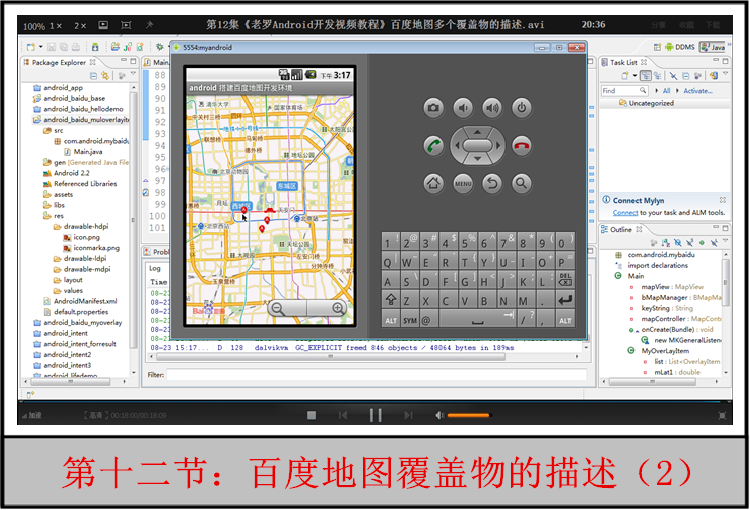Pause the video with the pause button
This screenshot has width=750, height=510.
[375, 415]
